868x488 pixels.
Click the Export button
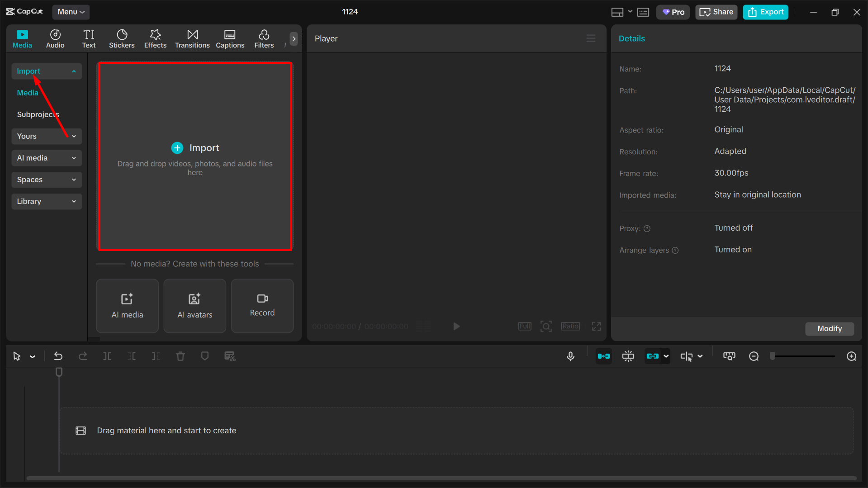765,12
